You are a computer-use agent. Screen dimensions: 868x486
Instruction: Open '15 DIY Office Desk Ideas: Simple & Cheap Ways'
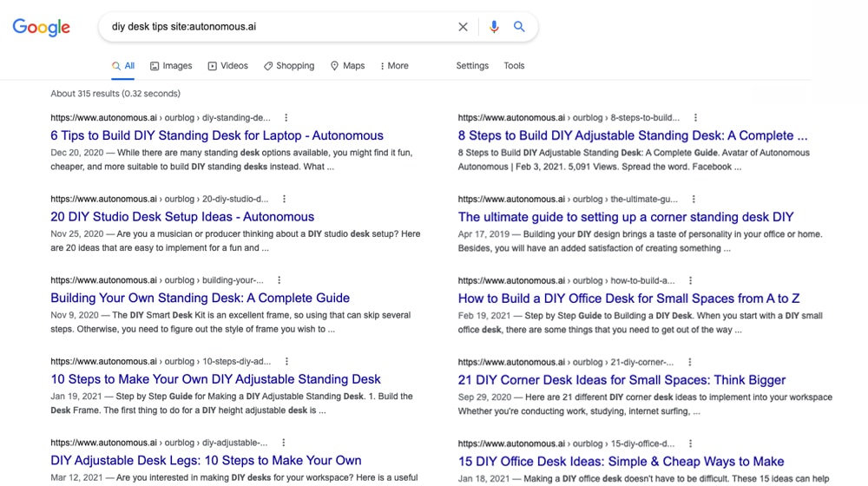pos(621,461)
